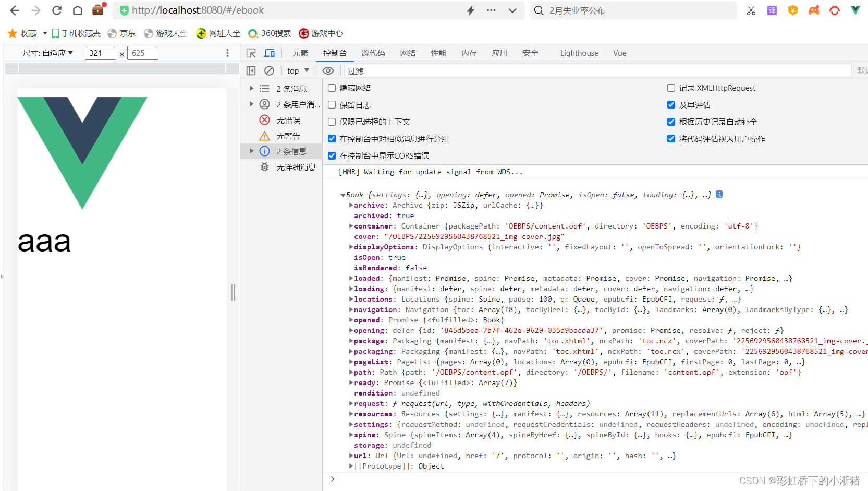The height and width of the screenshot is (491, 868).
Task: Switch to the 元素 tab
Action: [300, 53]
